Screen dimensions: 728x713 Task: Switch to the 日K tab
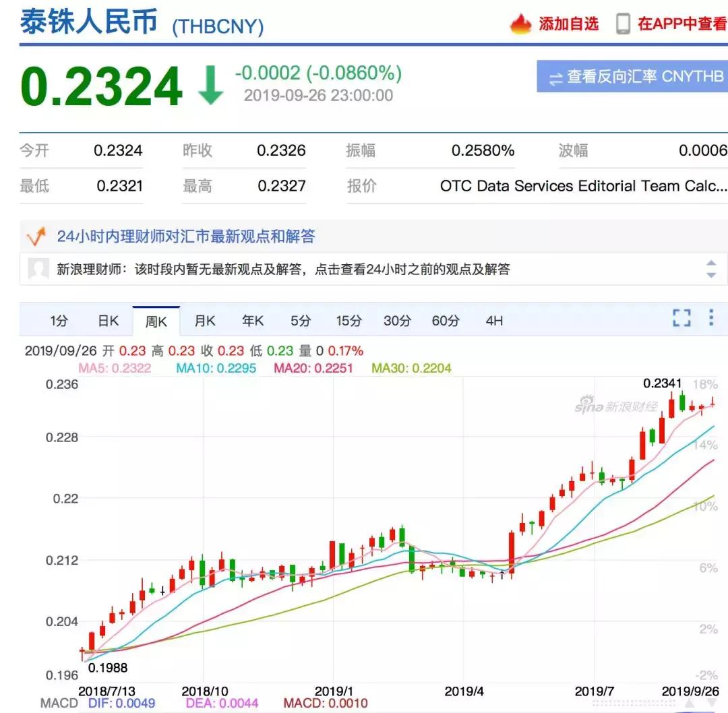coord(108,321)
